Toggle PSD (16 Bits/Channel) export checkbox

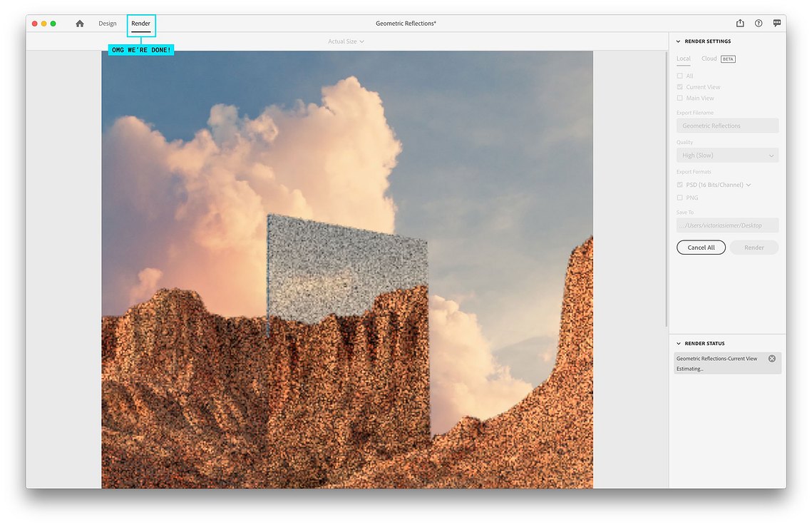[679, 185]
